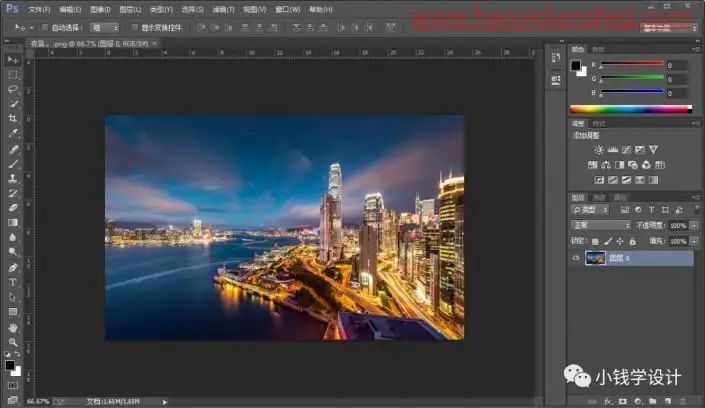Add a Curves adjustment
Screen dimensions: 705x408
tap(626, 150)
